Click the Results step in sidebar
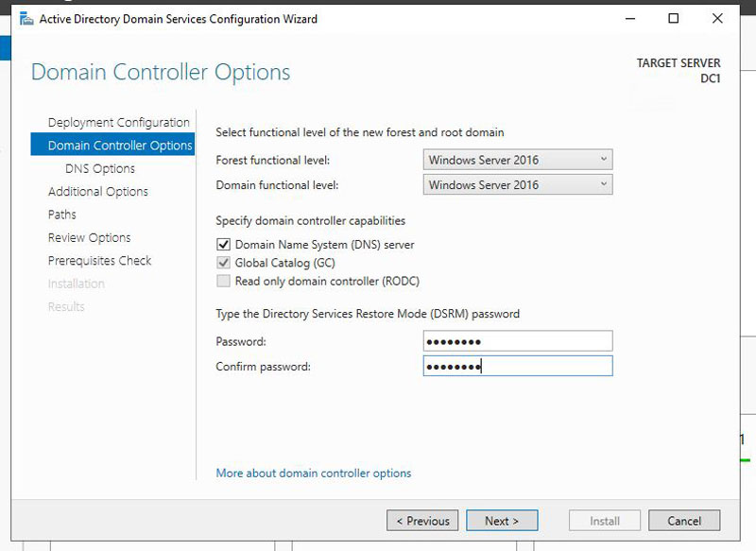Image resolution: width=756 pixels, height=551 pixels. pyautogui.click(x=66, y=306)
